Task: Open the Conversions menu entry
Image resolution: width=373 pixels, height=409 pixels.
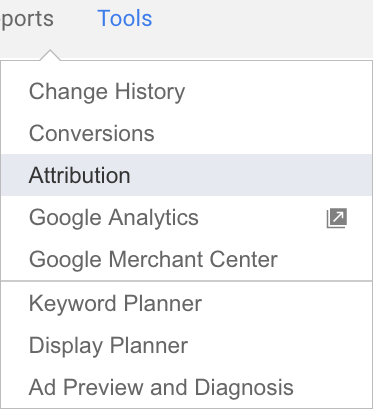Action: 187,133
